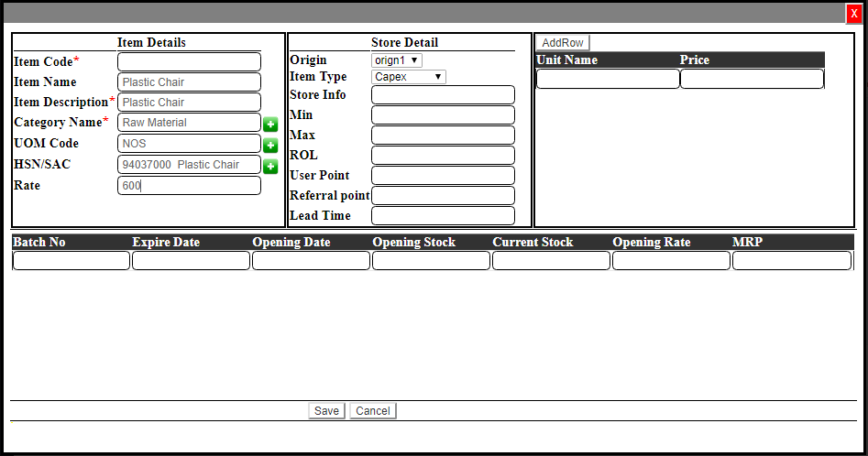
Task: Click the Save button
Action: click(x=326, y=411)
